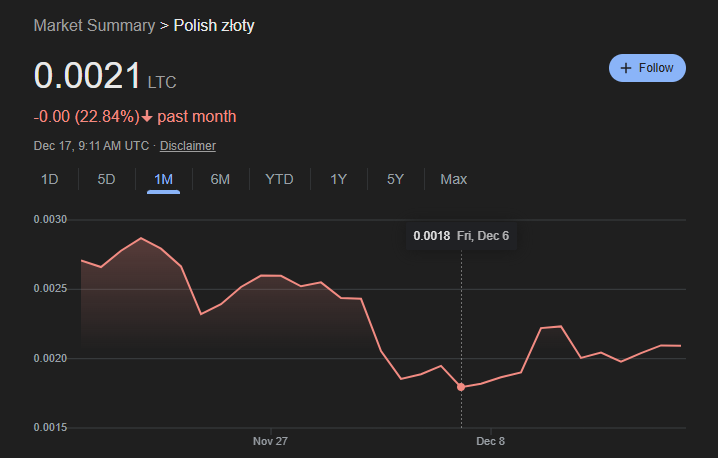This screenshot has height=458, width=718.
Task: Click the highlighted data point on chart
Action: [x=461, y=387]
